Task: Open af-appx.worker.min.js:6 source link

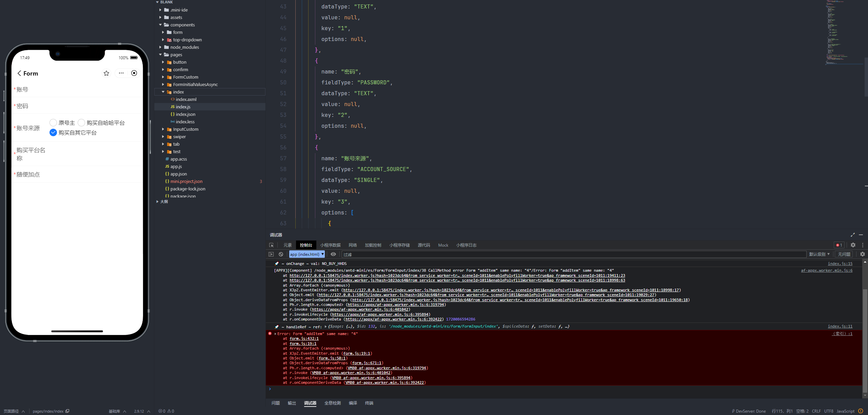Action: [x=827, y=270]
